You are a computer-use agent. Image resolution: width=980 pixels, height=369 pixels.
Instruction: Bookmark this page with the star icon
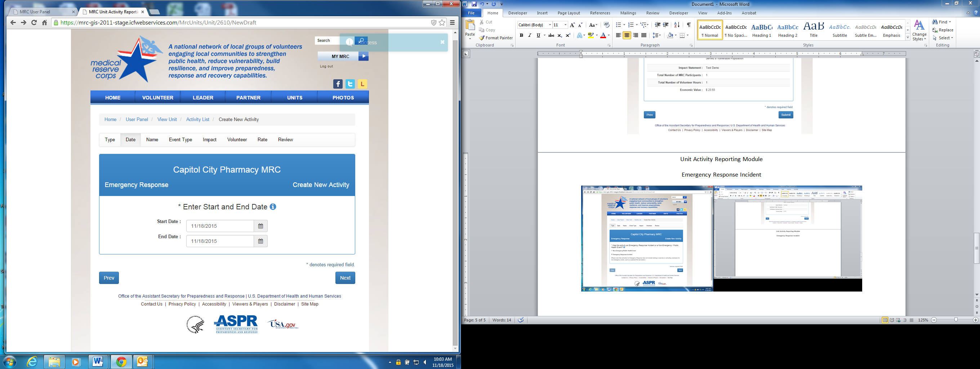[442, 22]
